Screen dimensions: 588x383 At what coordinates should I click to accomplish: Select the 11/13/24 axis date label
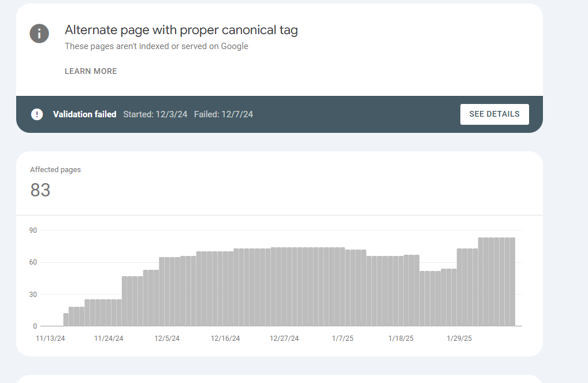point(50,339)
